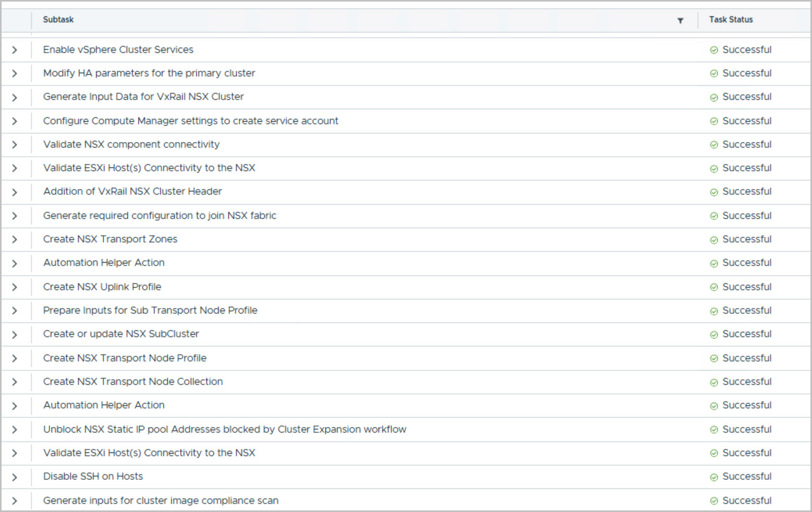Click the Task Status column header
This screenshot has height=512, width=812.
pyautogui.click(x=731, y=19)
